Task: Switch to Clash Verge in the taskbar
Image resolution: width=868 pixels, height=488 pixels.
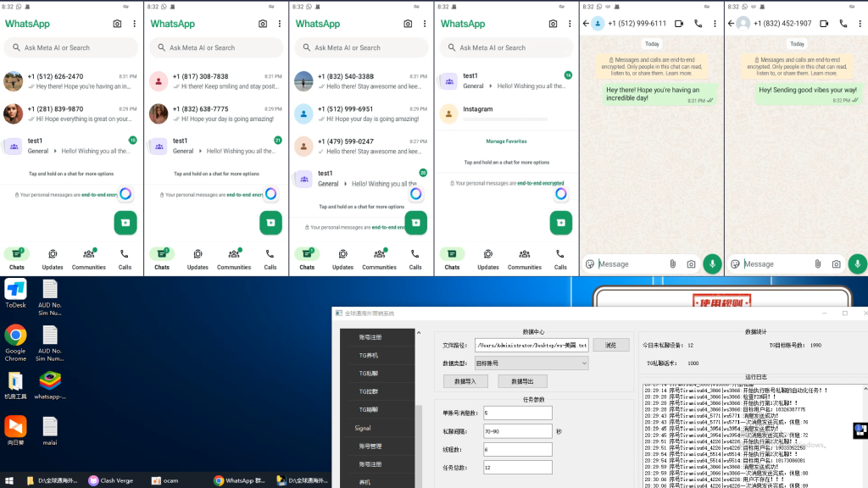Action: pyautogui.click(x=111, y=480)
